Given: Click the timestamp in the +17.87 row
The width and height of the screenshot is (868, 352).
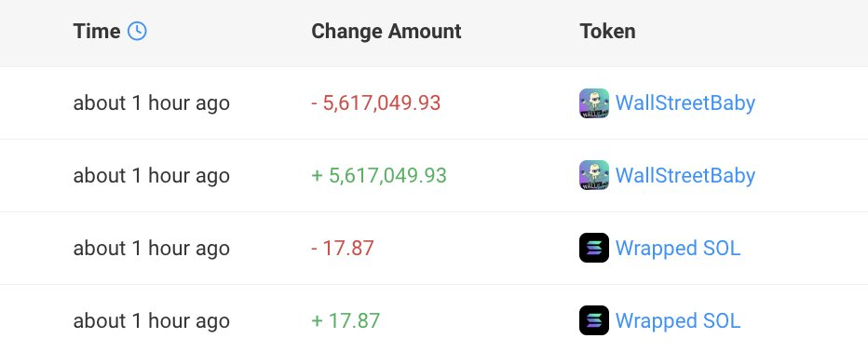Looking at the screenshot, I should click(151, 321).
